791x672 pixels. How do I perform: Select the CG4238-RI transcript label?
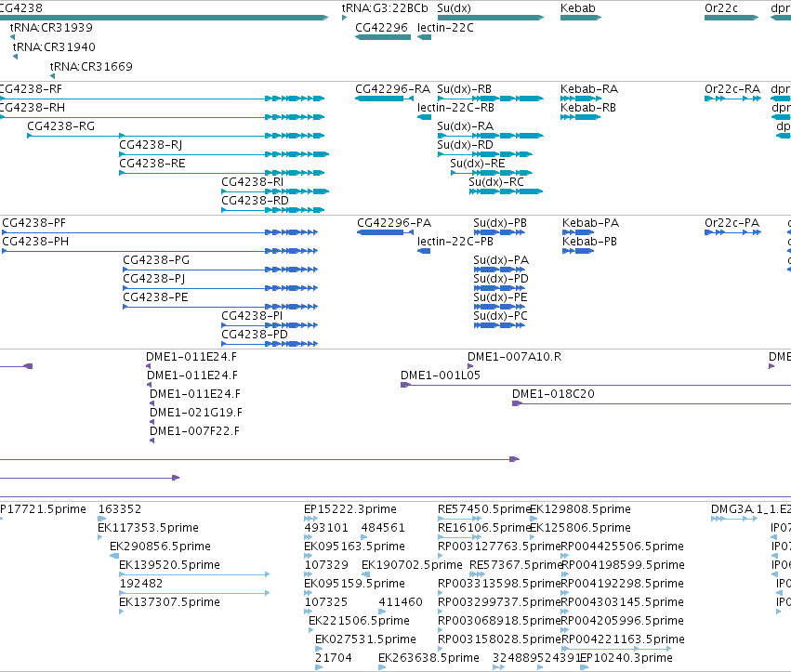tap(252, 182)
